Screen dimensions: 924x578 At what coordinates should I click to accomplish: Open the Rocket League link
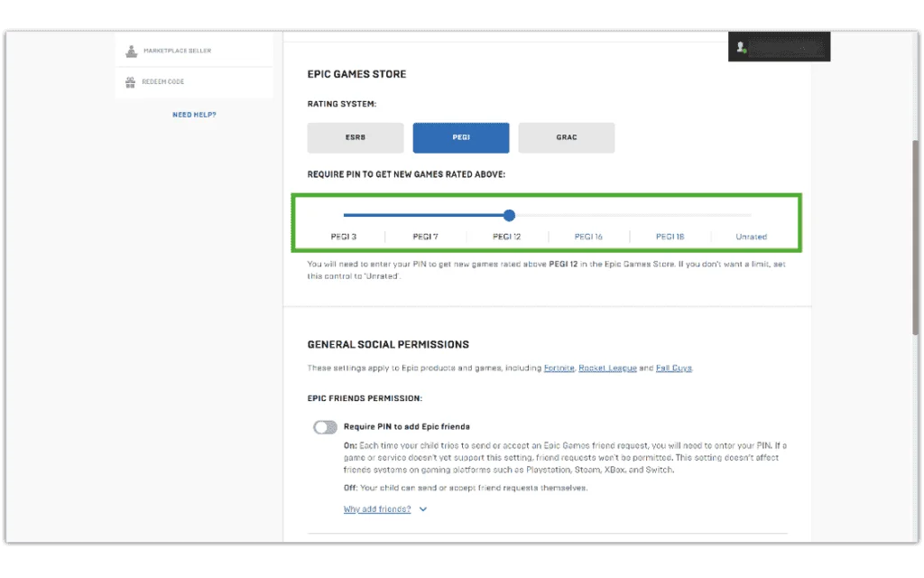click(x=607, y=368)
